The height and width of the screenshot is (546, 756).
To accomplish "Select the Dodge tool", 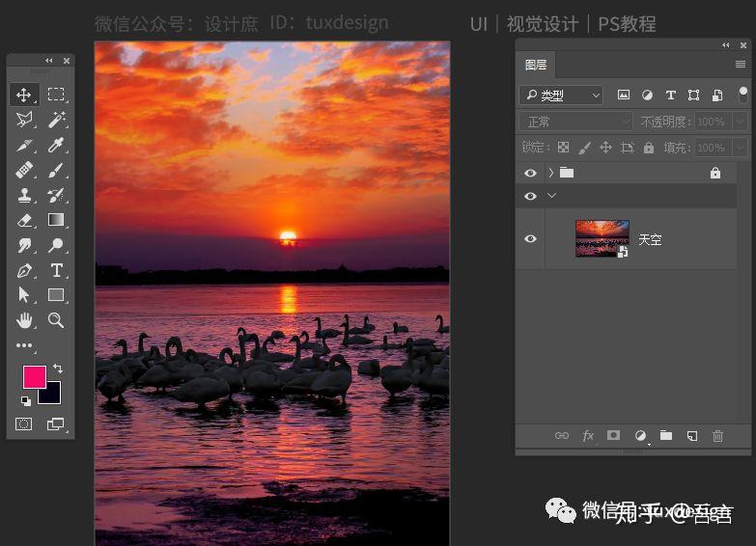I will coord(56,245).
